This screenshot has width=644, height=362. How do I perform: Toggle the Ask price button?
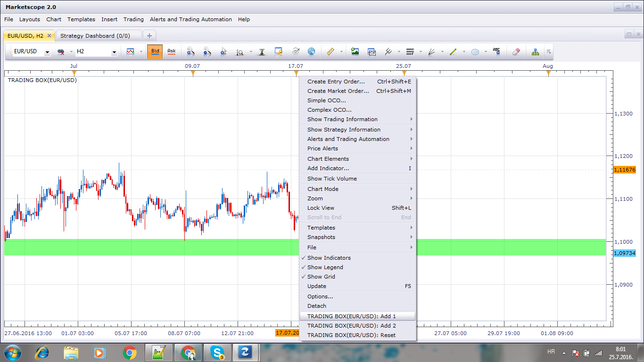pyautogui.click(x=172, y=51)
